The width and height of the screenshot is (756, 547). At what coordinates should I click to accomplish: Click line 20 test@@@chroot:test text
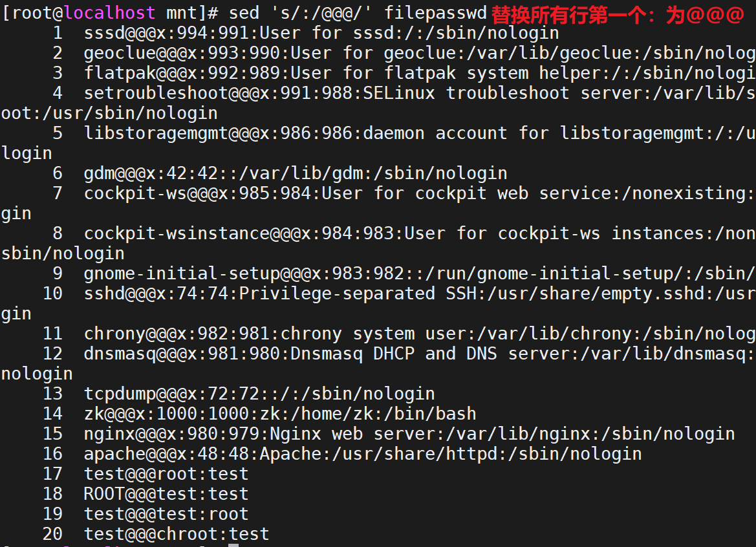point(177,534)
